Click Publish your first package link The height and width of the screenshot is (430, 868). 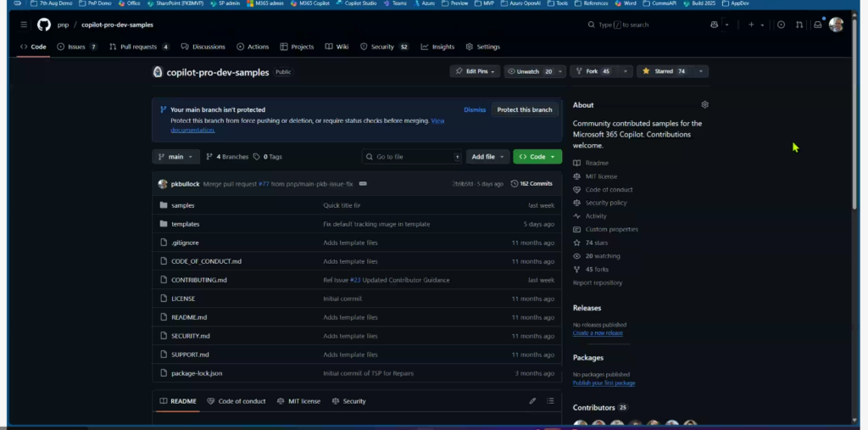click(x=604, y=383)
